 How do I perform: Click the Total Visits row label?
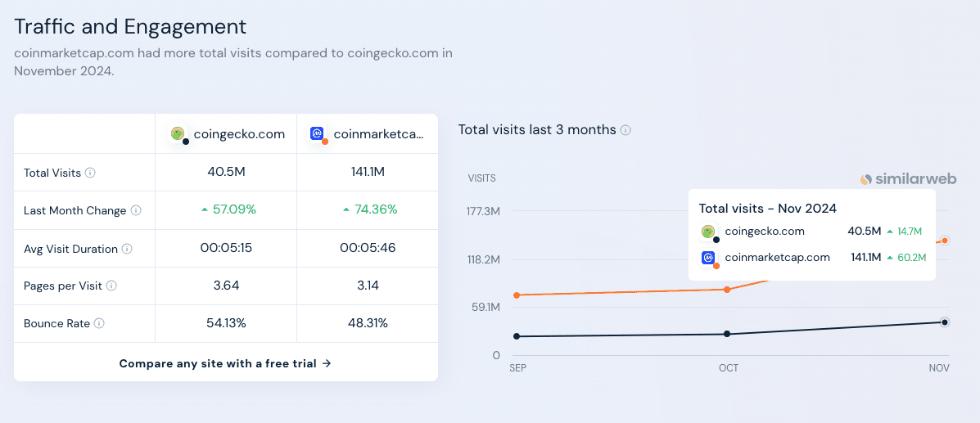52,173
